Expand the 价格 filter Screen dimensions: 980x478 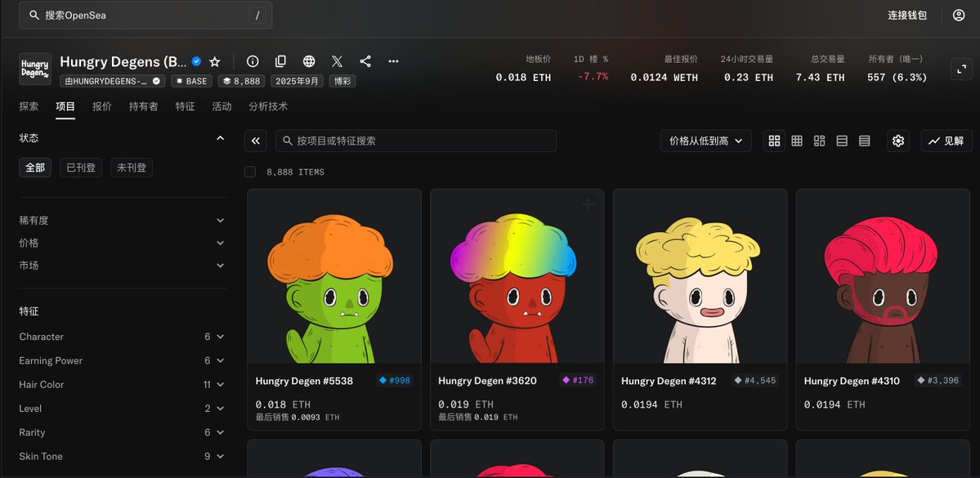click(123, 243)
